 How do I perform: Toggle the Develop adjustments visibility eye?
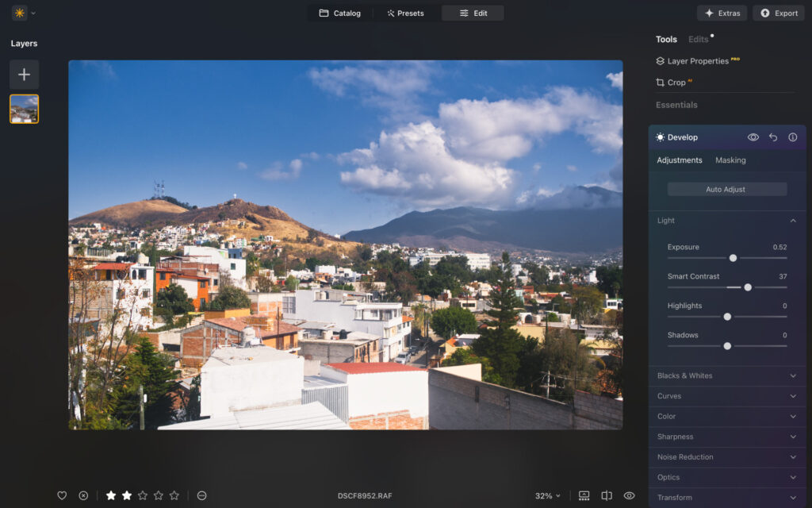point(753,137)
